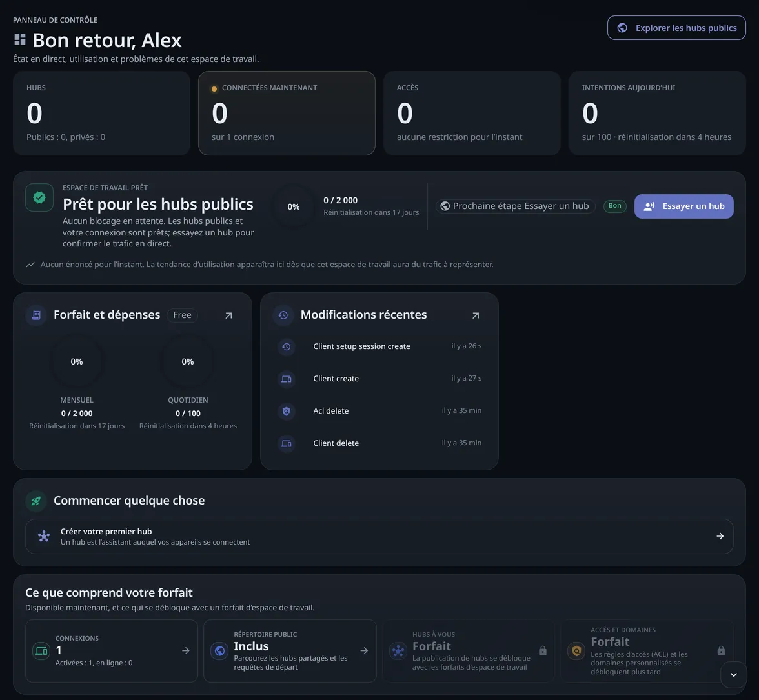Open Forfait et dépenses arrow icon

(x=228, y=315)
